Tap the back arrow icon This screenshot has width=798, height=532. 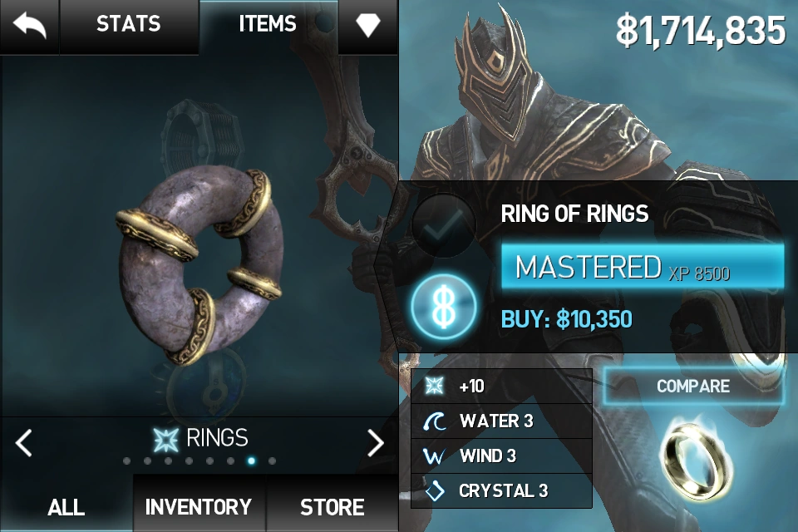click(x=30, y=25)
